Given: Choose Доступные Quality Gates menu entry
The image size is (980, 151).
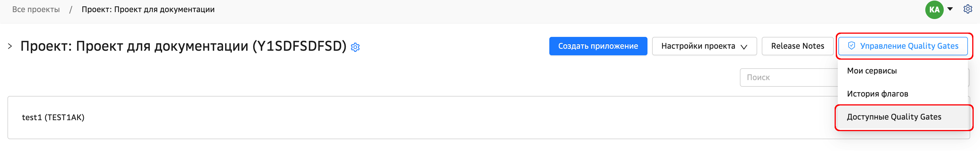Looking at the screenshot, I should (x=894, y=117).
